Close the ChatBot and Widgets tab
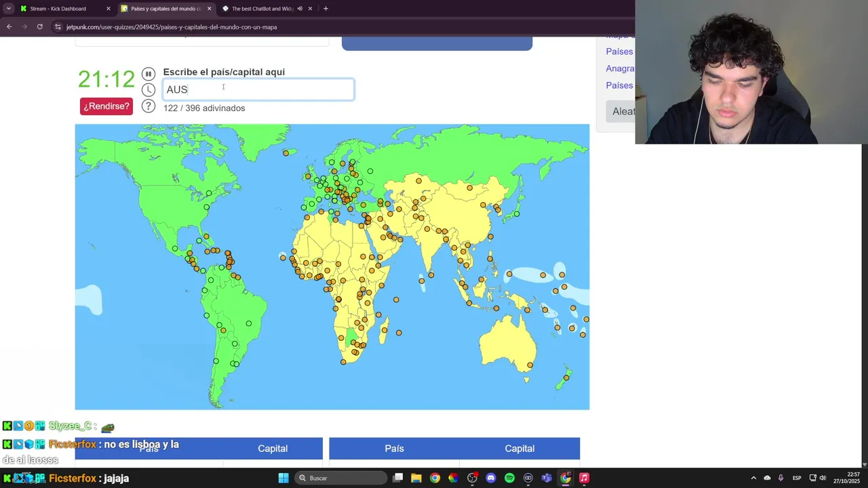 (x=310, y=9)
